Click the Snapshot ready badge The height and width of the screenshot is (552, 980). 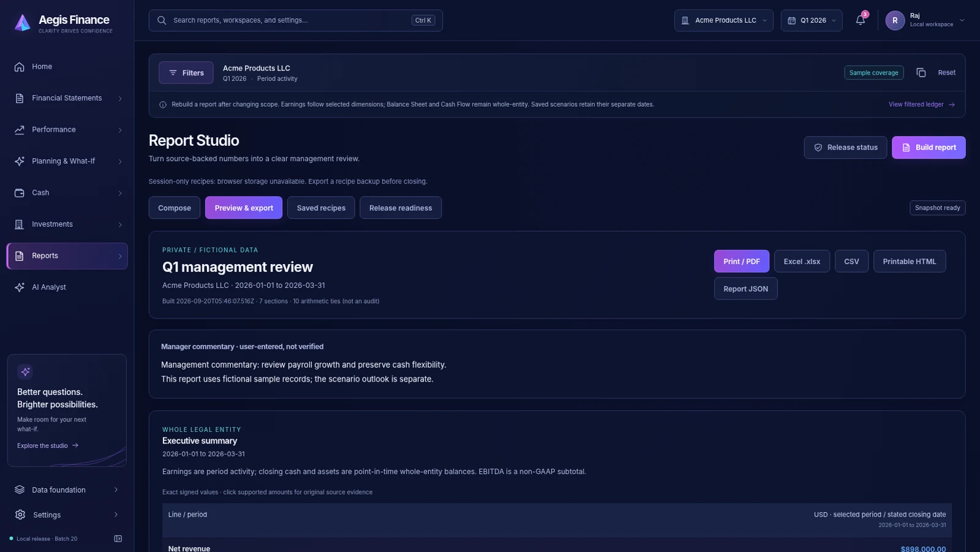point(937,208)
